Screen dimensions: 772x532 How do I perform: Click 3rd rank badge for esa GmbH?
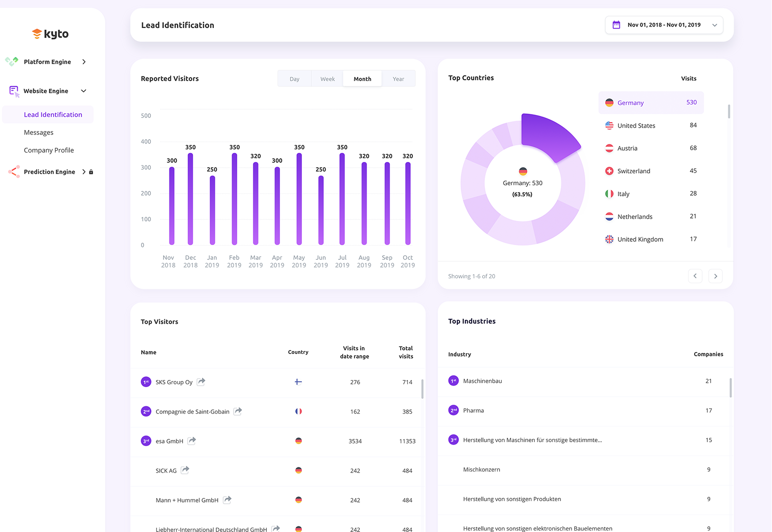click(146, 441)
